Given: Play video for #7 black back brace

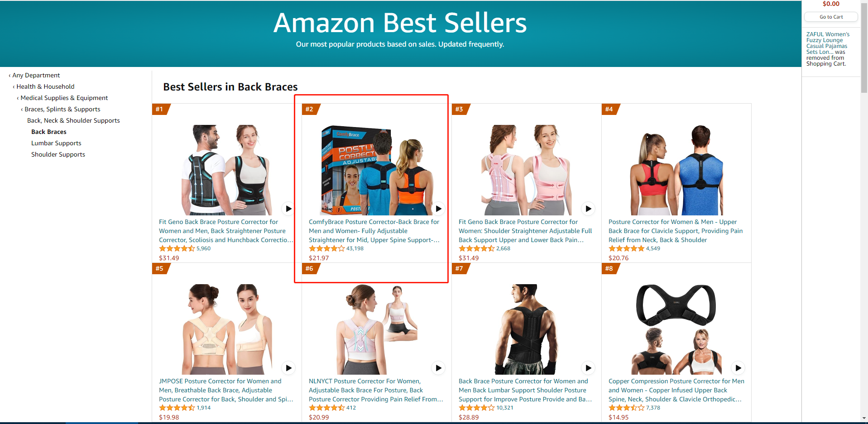Looking at the screenshot, I should click(588, 368).
